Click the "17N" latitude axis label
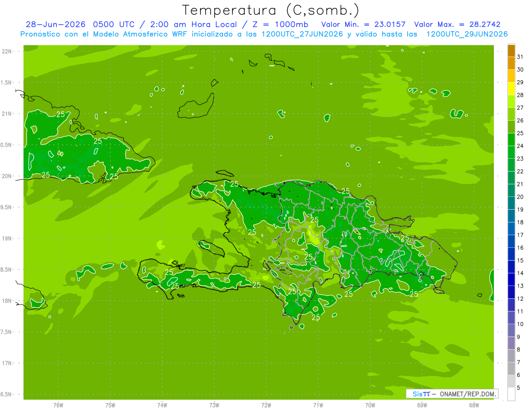Viewport: 532px width, 411px height. click(x=6, y=363)
